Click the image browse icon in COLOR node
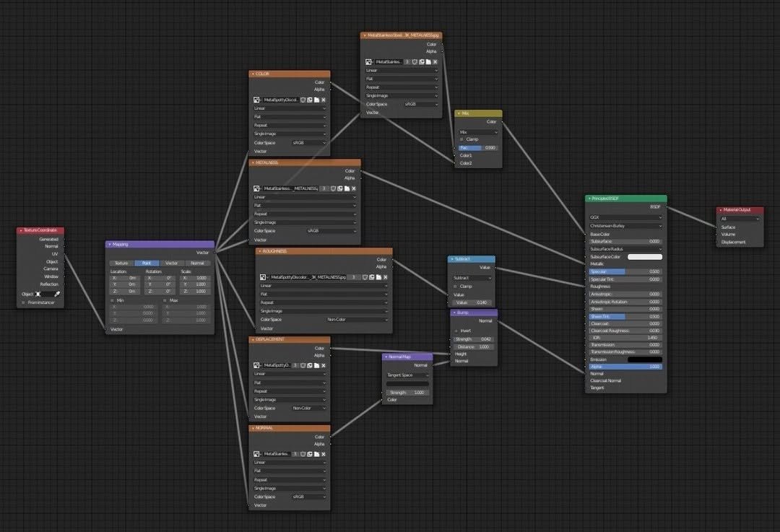 (256, 100)
